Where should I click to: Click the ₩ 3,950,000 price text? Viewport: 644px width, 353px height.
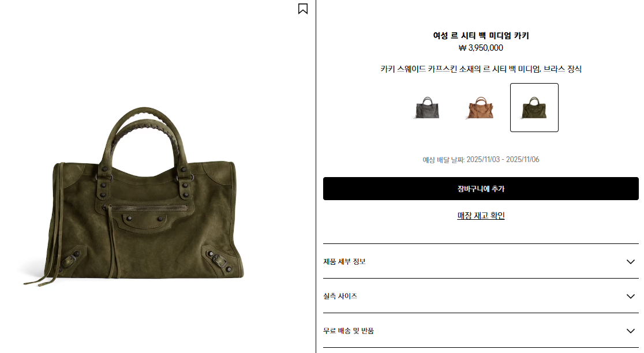(481, 48)
